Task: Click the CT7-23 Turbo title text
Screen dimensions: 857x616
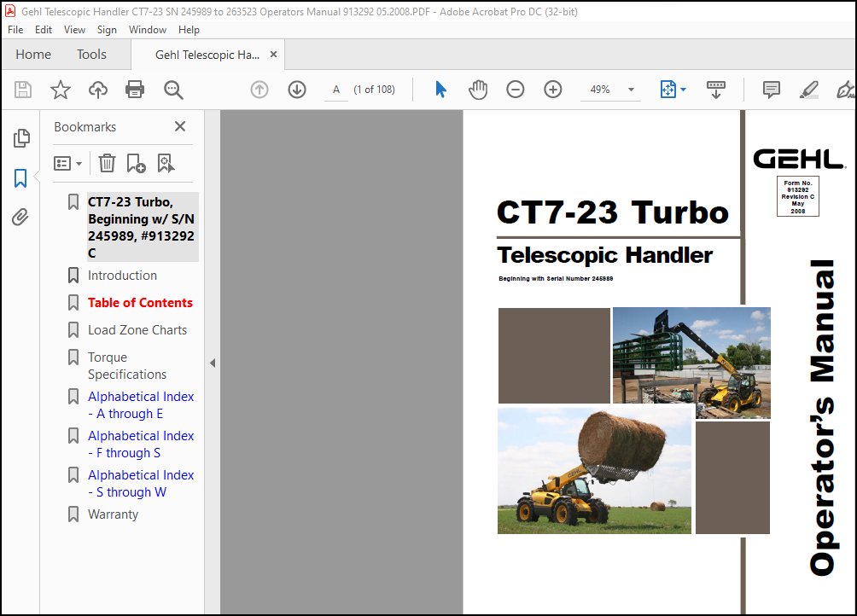Action: (613, 212)
